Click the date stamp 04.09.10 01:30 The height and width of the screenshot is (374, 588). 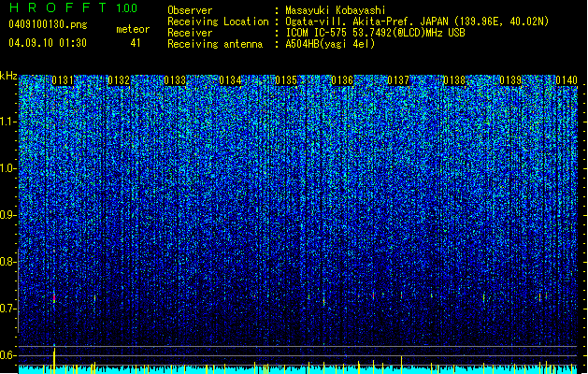tap(48, 43)
